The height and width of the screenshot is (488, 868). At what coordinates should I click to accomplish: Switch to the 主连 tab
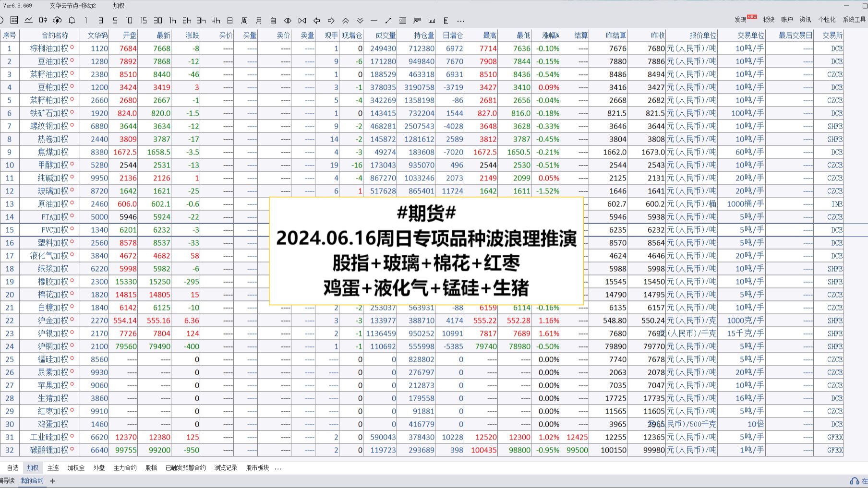tap(53, 468)
